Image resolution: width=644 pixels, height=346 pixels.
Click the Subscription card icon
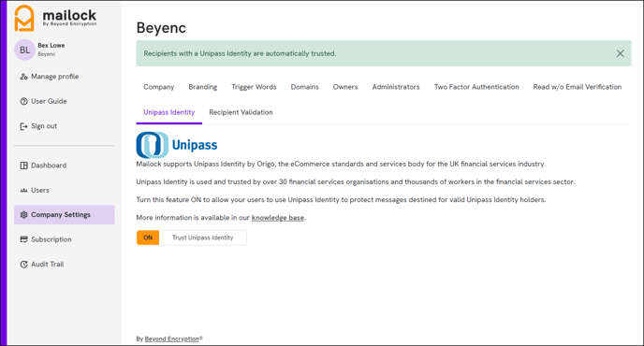(23, 239)
